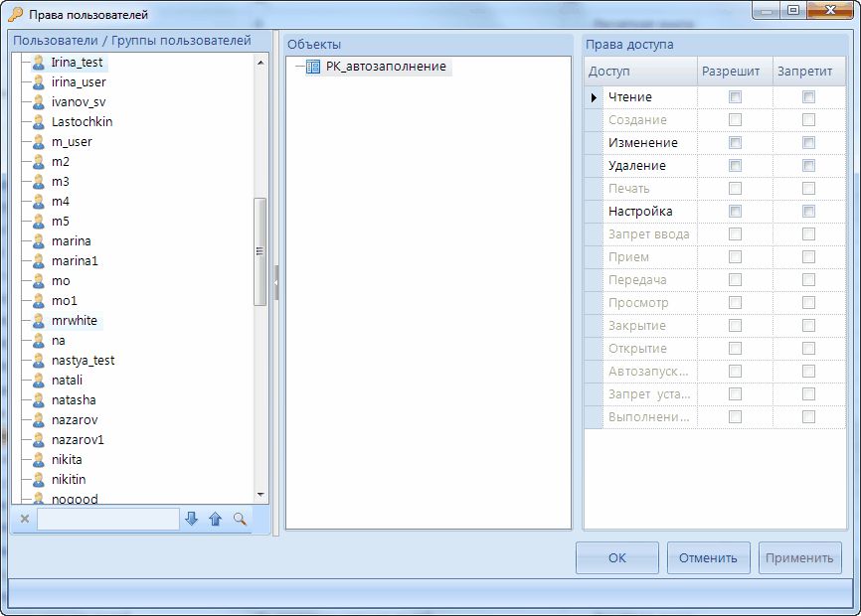Click the Доступ column header
Screen dimensions: 861x616
[638, 72]
